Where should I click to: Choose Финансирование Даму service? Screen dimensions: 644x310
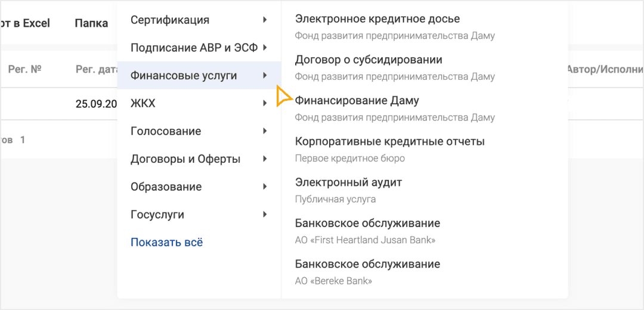click(357, 101)
